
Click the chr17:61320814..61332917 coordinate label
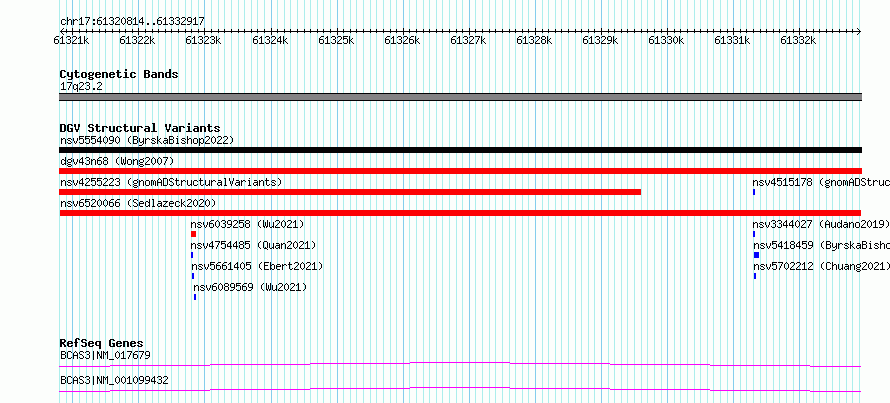(x=132, y=22)
